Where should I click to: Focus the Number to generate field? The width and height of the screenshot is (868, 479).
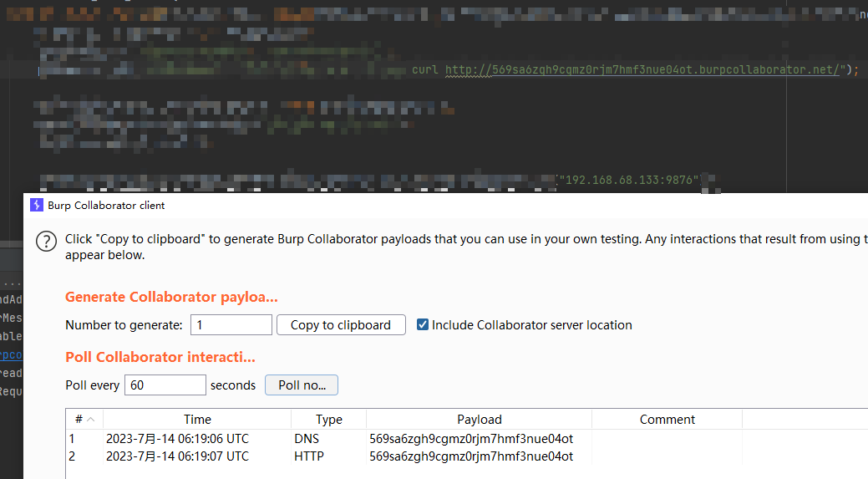click(231, 325)
